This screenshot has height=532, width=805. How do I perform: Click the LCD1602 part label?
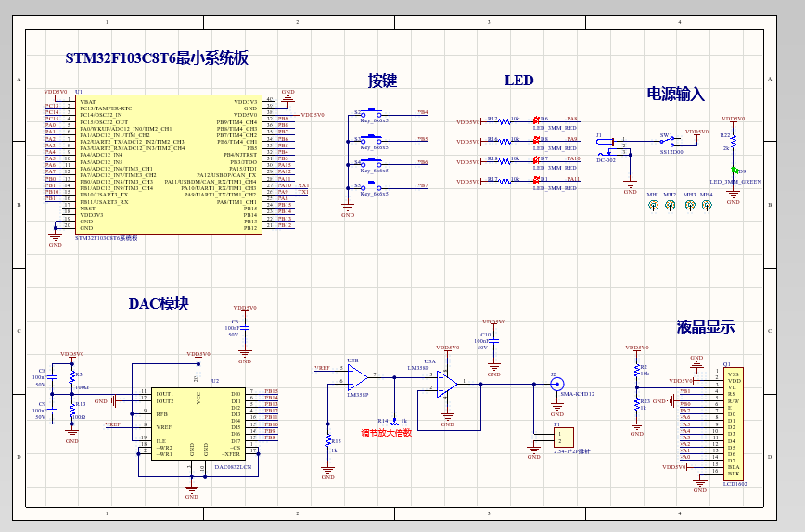735,484
